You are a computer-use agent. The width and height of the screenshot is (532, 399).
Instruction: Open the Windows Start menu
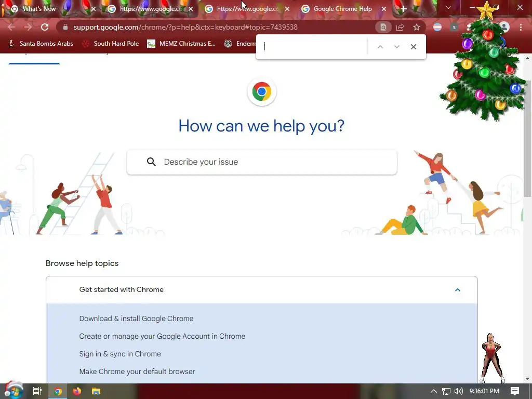[x=14, y=391]
